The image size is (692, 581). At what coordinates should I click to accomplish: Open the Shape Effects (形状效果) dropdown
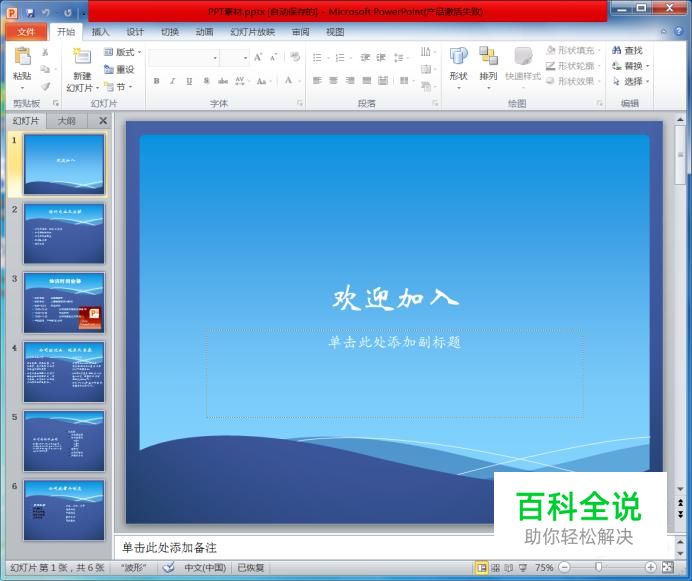pyautogui.click(x=573, y=81)
